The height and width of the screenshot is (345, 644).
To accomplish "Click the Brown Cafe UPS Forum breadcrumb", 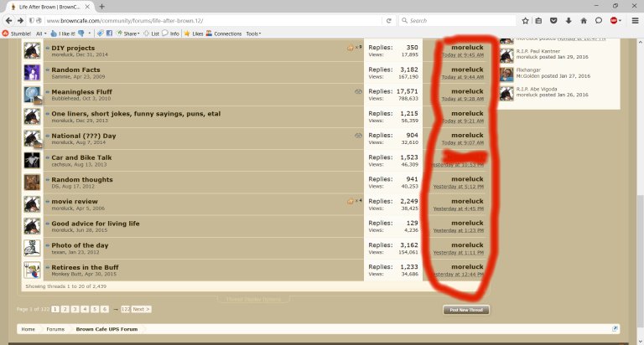I will click(106, 329).
